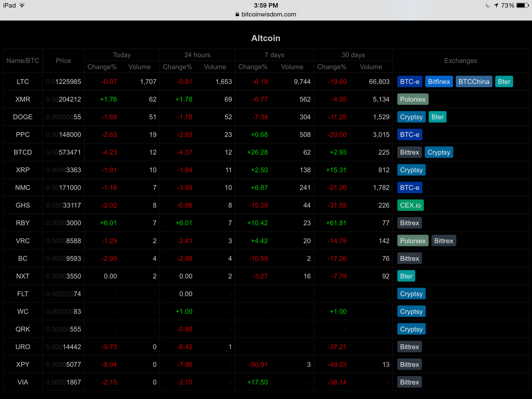Open Bittrex exchange in BTCD row
This screenshot has height=399, width=532.
pyautogui.click(x=409, y=152)
